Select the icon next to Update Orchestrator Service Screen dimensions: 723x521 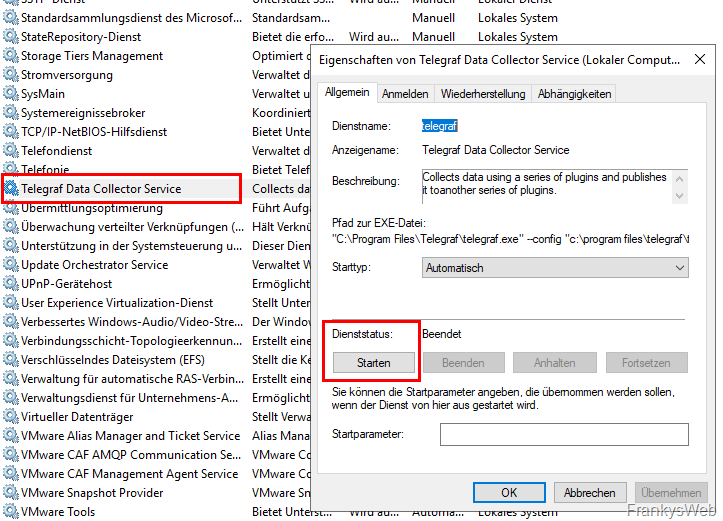click(x=11, y=265)
